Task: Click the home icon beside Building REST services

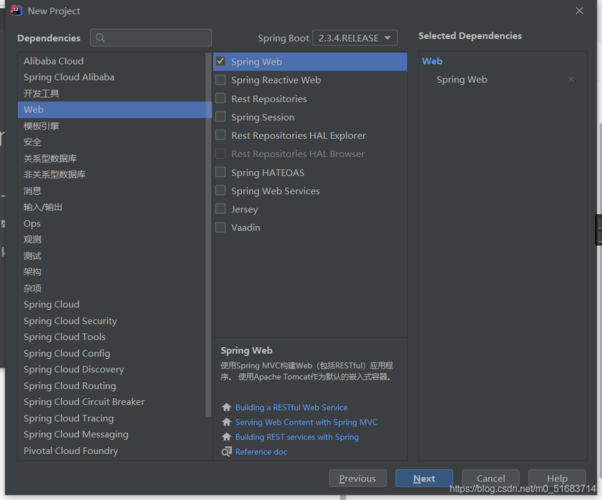Action: pyautogui.click(x=227, y=437)
